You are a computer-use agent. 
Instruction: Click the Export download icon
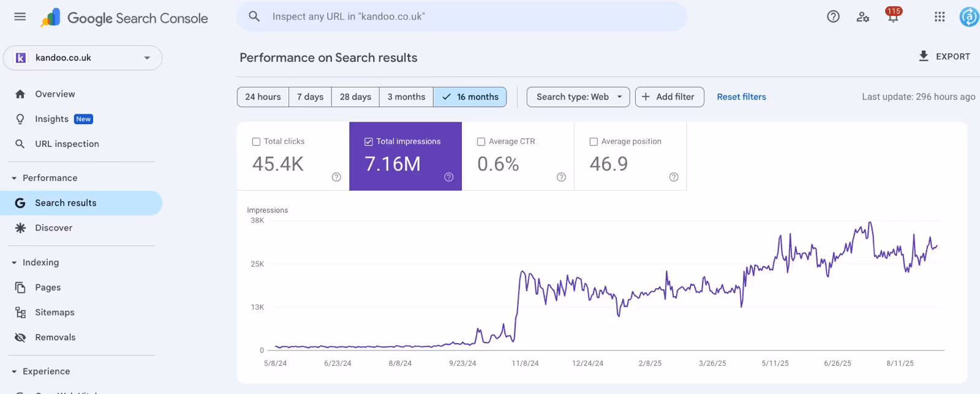[x=924, y=56]
